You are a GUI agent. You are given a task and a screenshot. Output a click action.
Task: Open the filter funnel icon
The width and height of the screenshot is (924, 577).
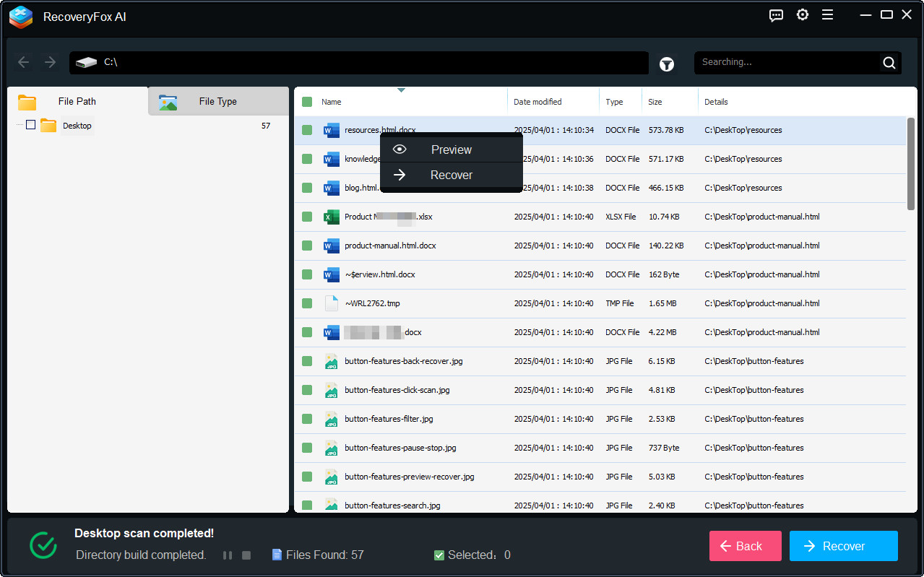pos(667,64)
